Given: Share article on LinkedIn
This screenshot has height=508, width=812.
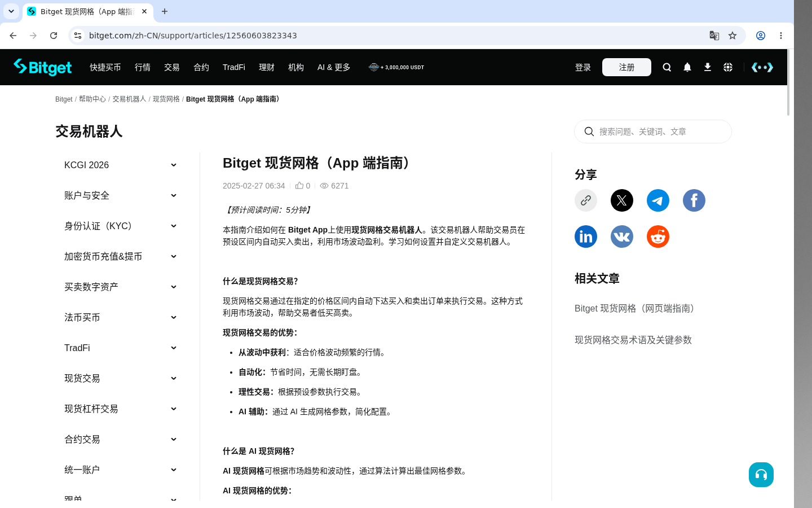Looking at the screenshot, I should pos(586,237).
